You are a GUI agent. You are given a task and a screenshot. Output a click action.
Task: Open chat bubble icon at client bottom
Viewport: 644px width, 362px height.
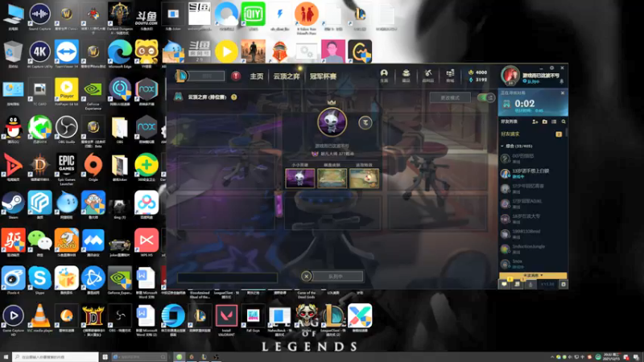[505, 284]
